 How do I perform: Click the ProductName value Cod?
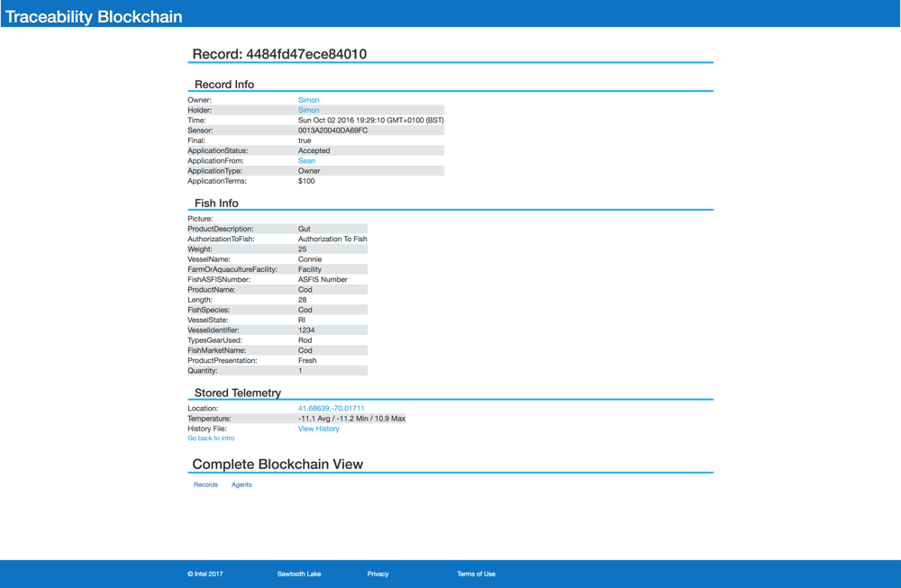coord(305,290)
